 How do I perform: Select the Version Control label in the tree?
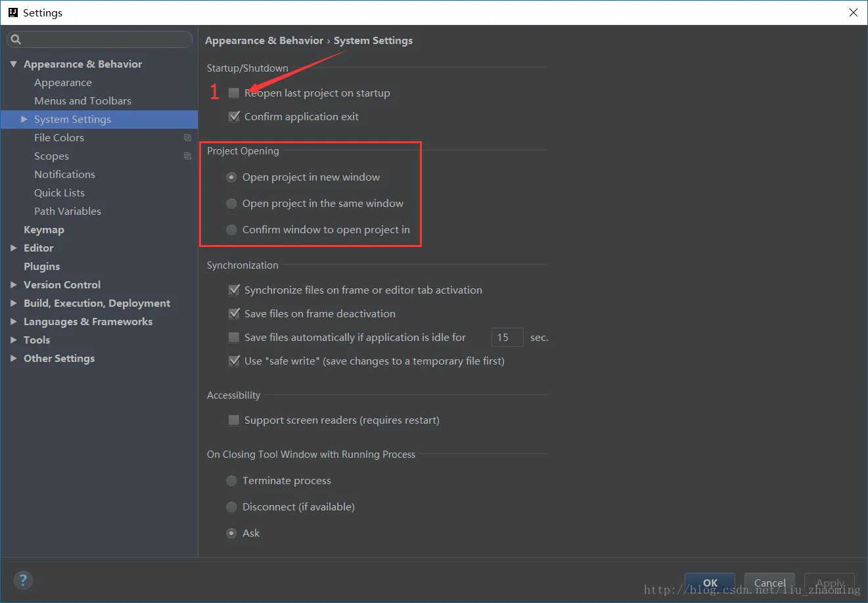pos(62,285)
